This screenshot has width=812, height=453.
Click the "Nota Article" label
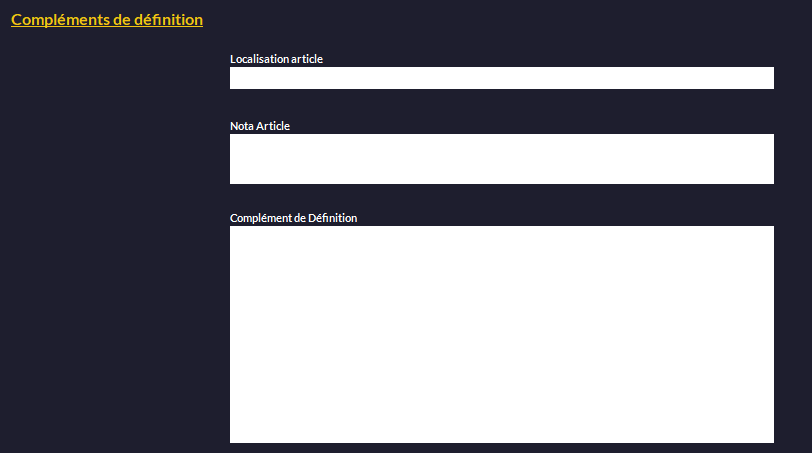[260, 126]
